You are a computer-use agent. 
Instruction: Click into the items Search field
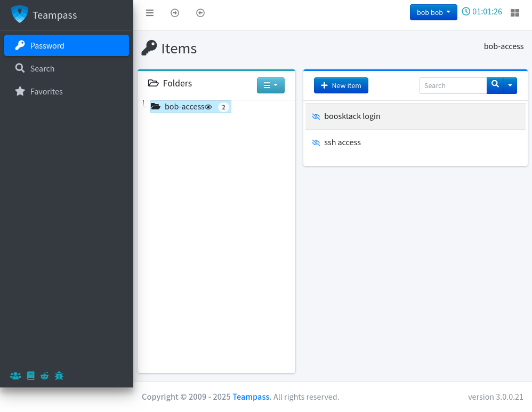pyautogui.click(x=453, y=85)
